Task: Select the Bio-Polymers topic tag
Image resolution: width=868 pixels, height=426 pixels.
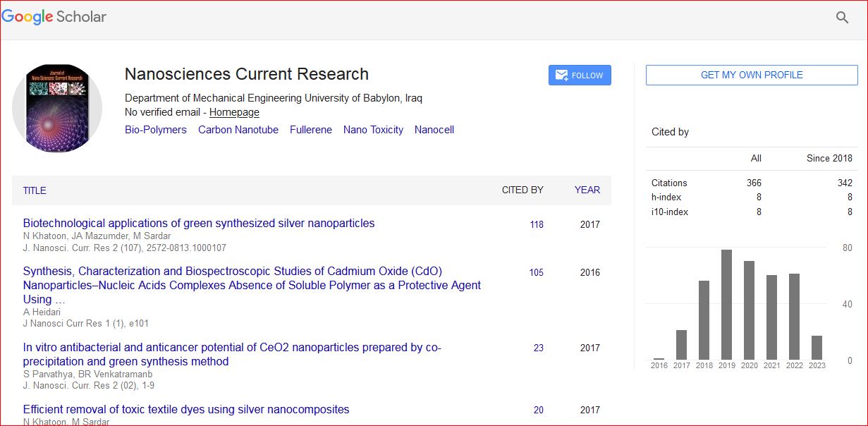Action: (156, 130)
